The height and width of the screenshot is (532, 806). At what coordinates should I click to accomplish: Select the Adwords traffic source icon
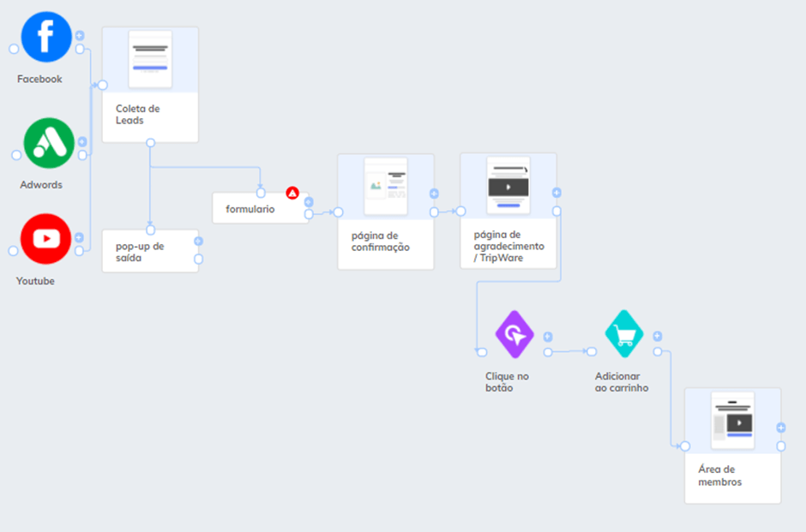coord(49,143)
